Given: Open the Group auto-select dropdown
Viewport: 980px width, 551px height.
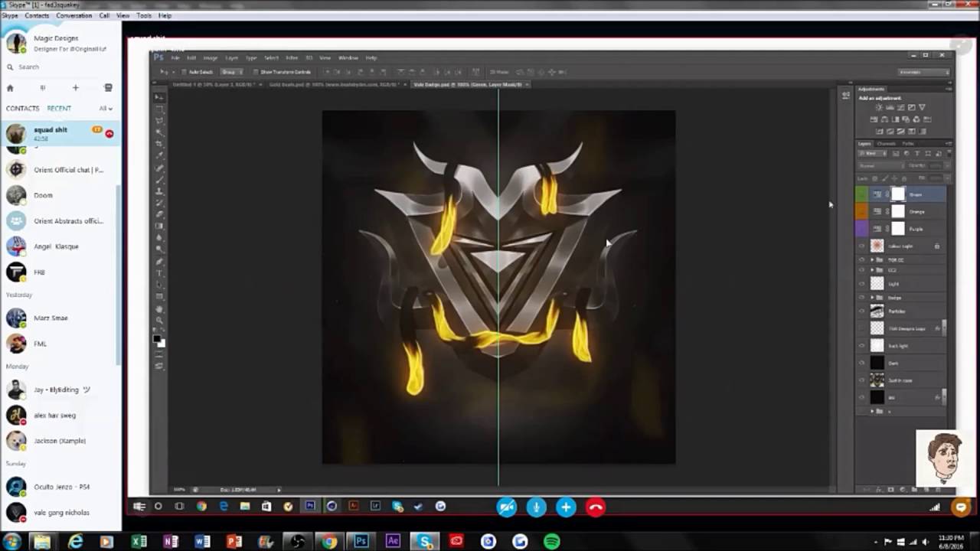Looking at the screenshot, I should click(230, 72).
